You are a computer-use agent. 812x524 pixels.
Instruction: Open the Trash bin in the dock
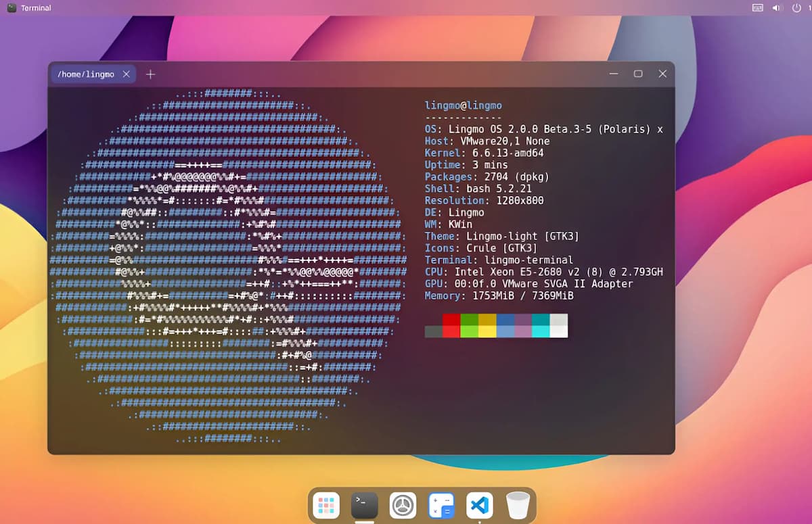pyautogui.click(x=518, y=505)
